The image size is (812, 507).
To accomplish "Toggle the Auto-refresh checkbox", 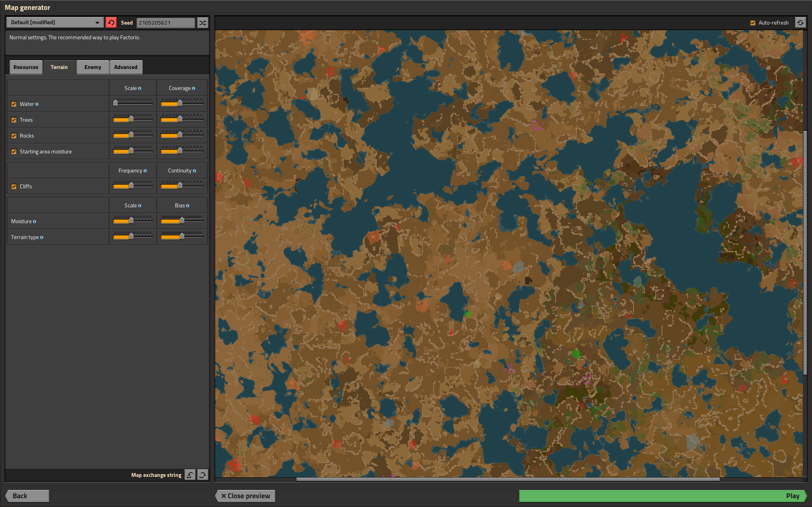I will pyautogui.click(x=752, y=23).
